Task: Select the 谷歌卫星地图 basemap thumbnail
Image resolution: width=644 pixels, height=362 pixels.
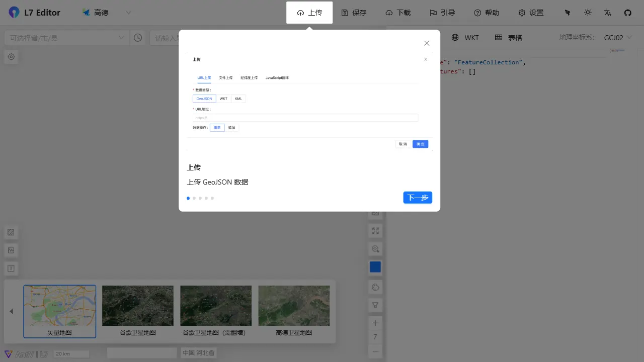Action: pyautogui.click(x=138, y=311)
